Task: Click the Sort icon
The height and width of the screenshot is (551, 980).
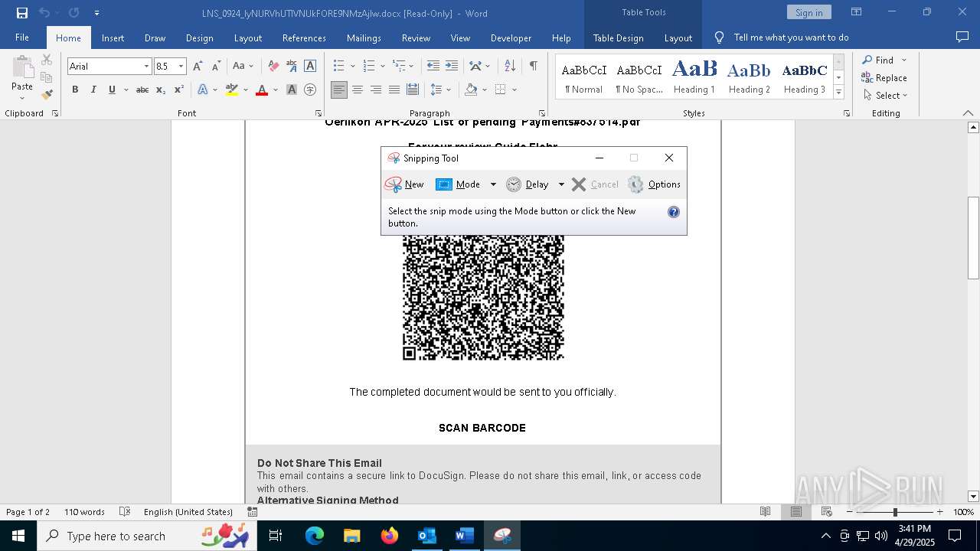Action: point(510,67)
